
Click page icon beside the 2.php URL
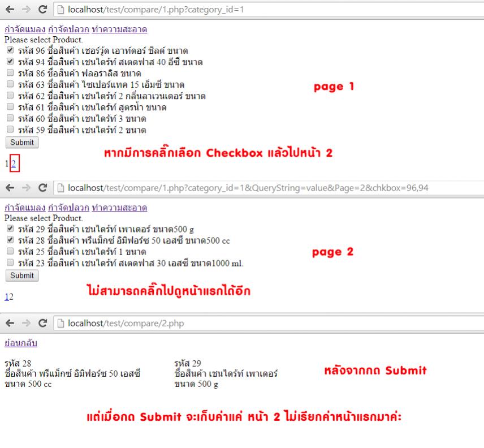click(61, 323)
